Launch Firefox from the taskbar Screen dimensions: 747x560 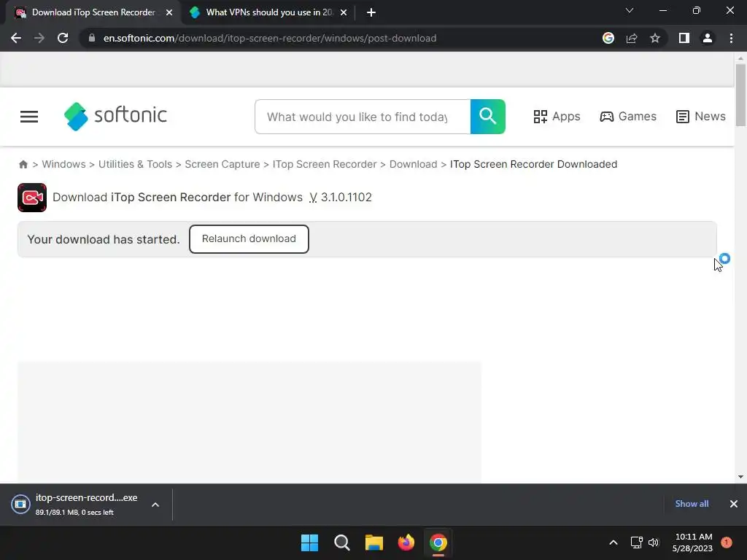point(406,542)
